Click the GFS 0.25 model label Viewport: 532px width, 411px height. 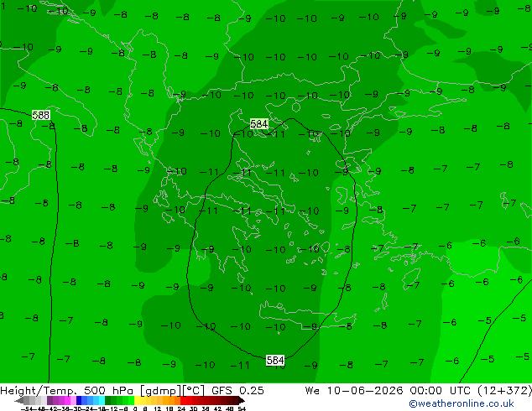click(x=237, y=391)
